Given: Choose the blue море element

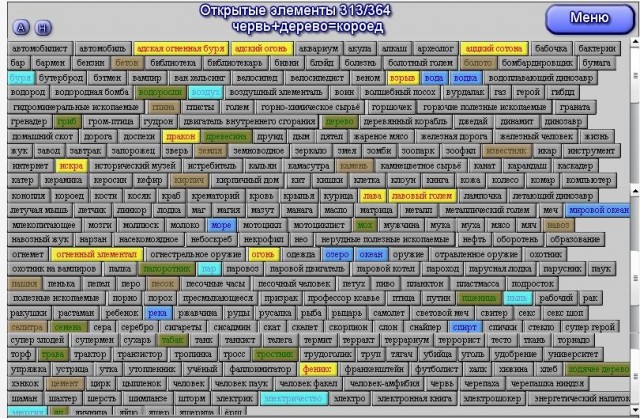Looking at the screenshot, I should (221, 225).
